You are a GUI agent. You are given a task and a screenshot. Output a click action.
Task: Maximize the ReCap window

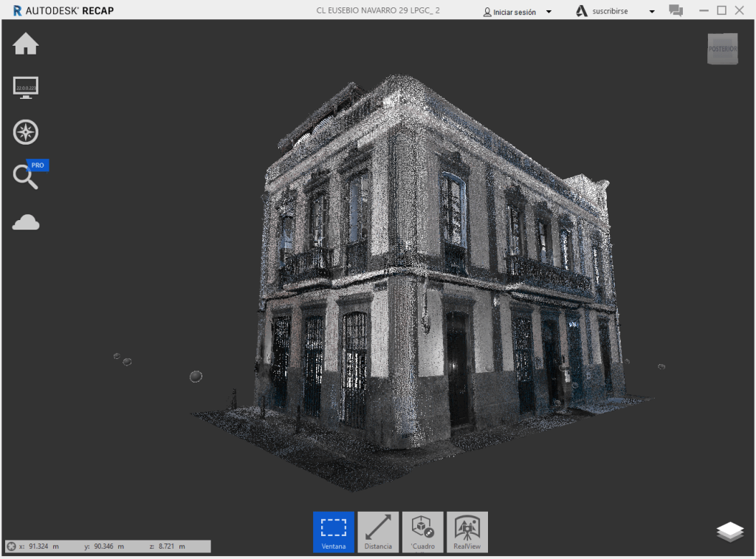721,10
